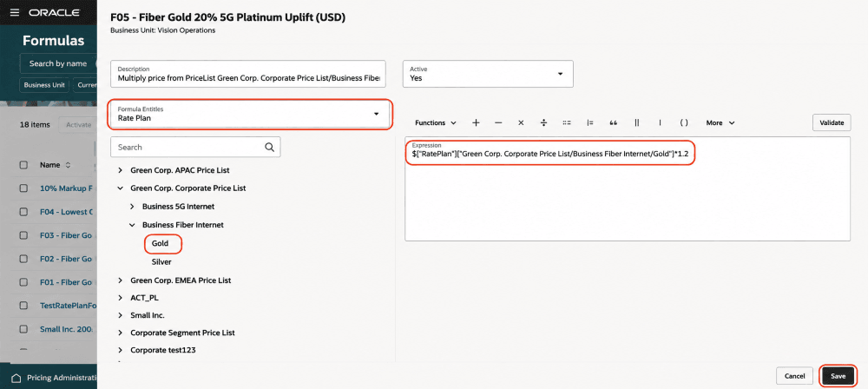Check the TestRatePlanFo formula row
Viewport: 868px width, 389px height.
[23, 306]
